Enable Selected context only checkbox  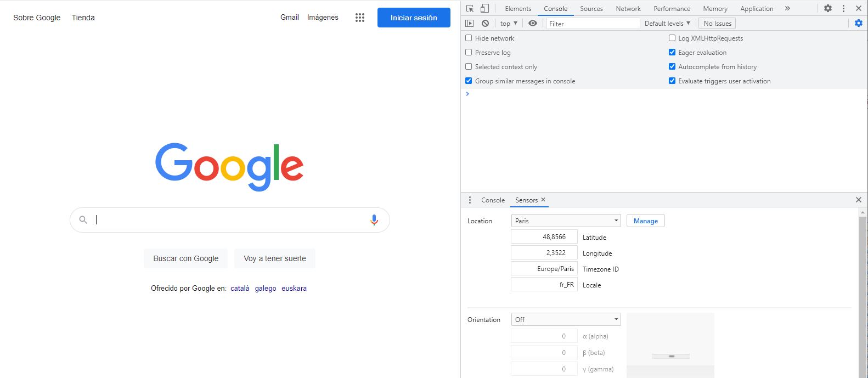click(469, 66)
